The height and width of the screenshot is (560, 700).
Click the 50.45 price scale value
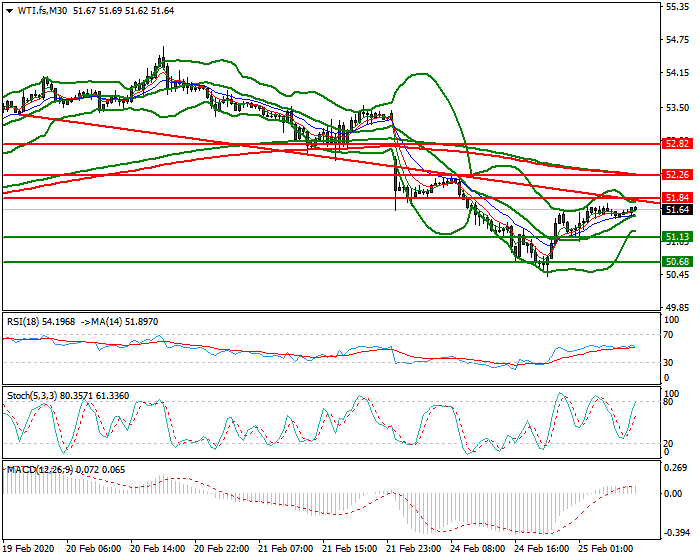pos(677,275)
